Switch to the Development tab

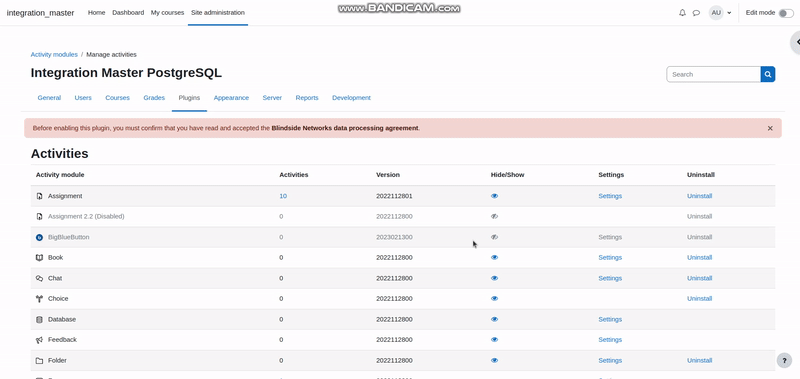[352, 98]
